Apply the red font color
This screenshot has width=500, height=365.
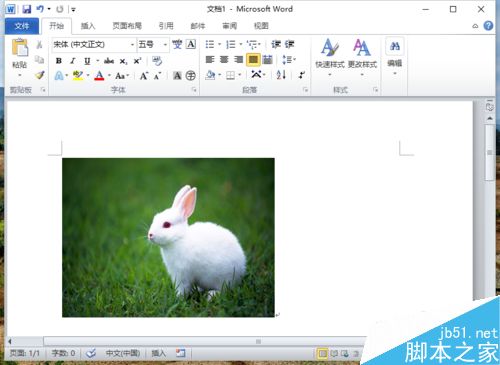click(99, 76)
